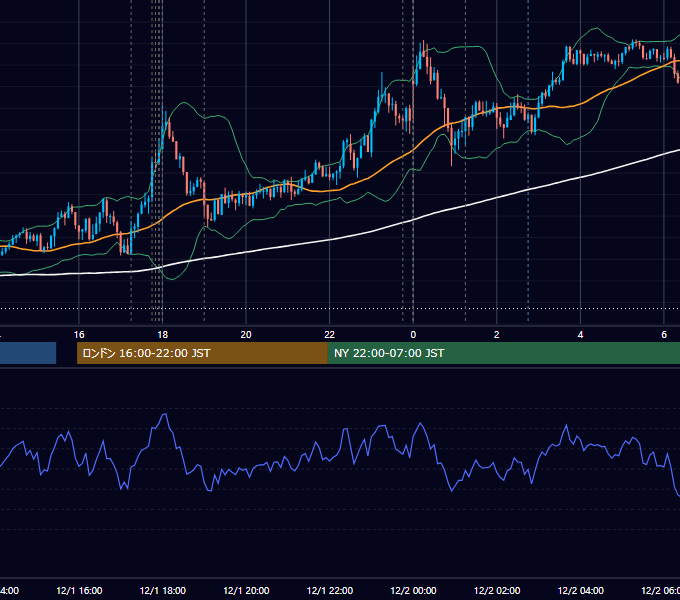Select the ロンドン 16:00-22:00 JST session bar
This screenshot has width=680, height=600.
[202, 353]
